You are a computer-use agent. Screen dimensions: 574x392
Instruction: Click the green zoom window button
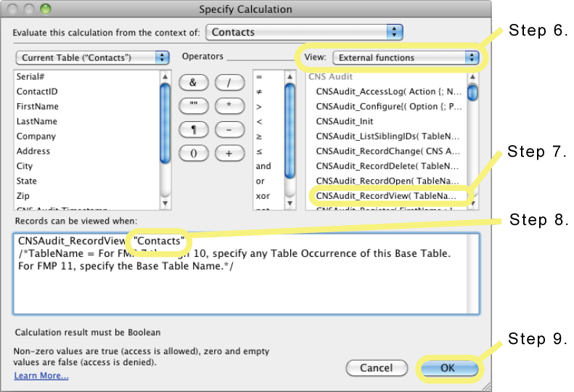coord(46,9)
